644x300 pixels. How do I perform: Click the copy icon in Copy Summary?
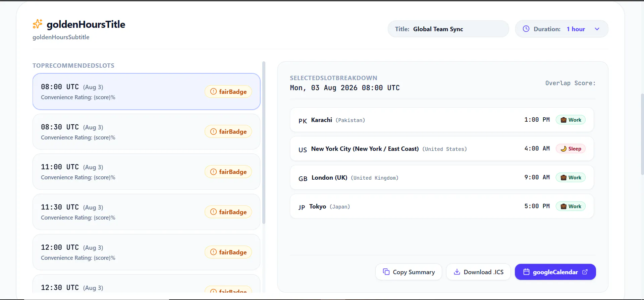(x=386, y=272)
